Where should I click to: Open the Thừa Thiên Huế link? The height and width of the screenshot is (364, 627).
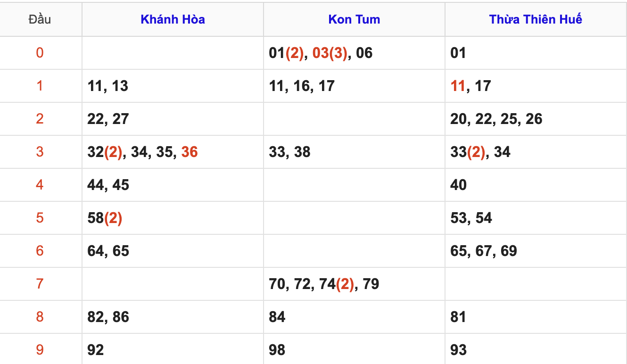536,19
